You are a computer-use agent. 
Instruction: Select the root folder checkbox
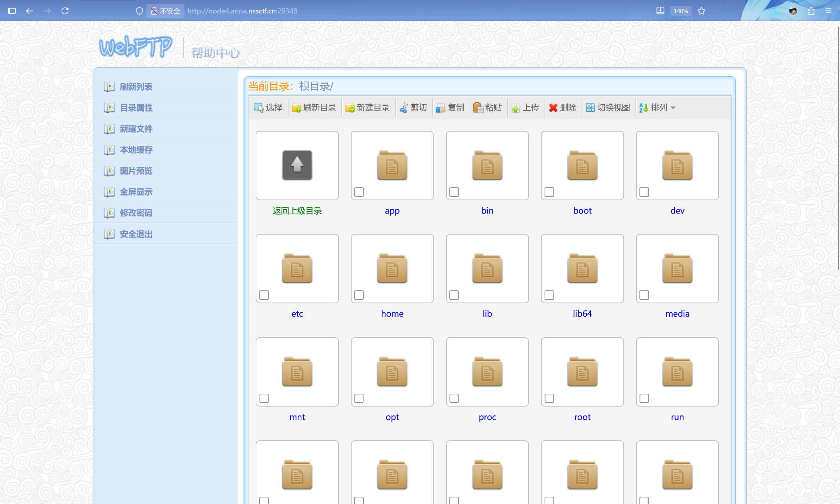(x=549, y=398)
